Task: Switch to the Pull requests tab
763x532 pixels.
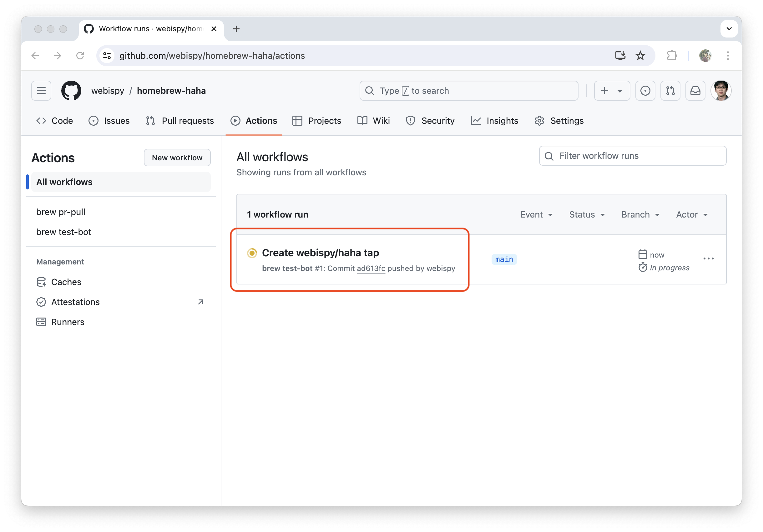Action: 180,121
